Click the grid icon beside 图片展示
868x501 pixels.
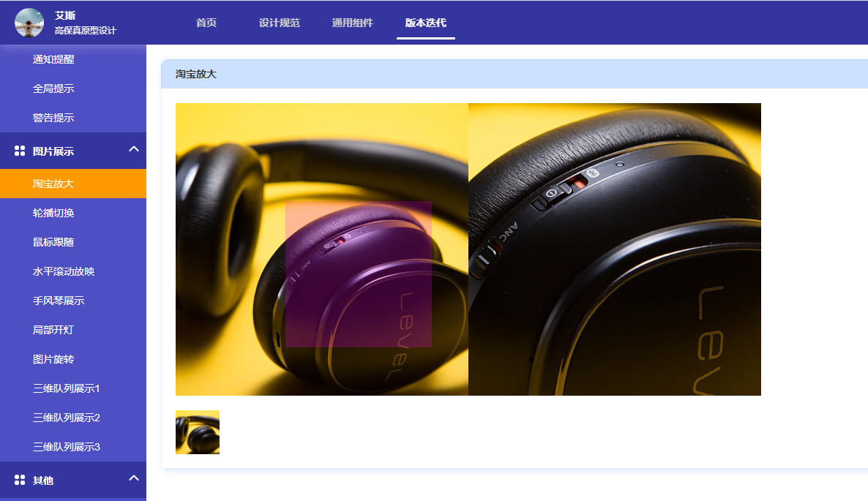(x=20, y=151)
